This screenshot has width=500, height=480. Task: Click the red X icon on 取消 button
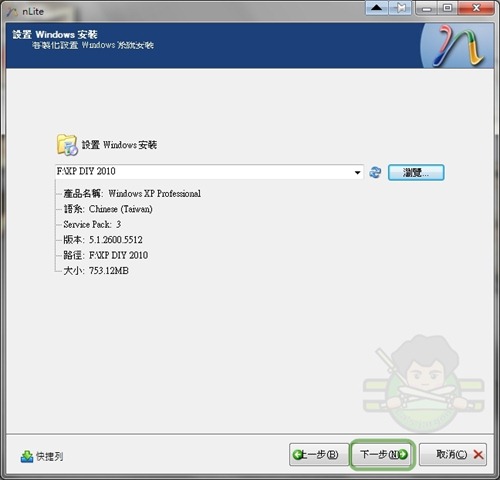pos(478,454)
